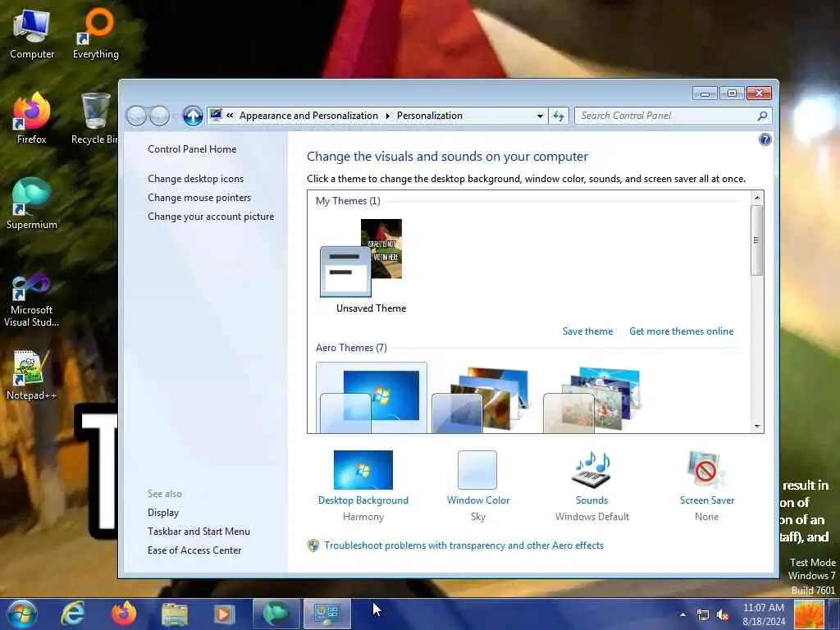Open the Sounds settings icon
Image resolution: width=840 pixels, height=630 pixels.
tap(592, 470)
